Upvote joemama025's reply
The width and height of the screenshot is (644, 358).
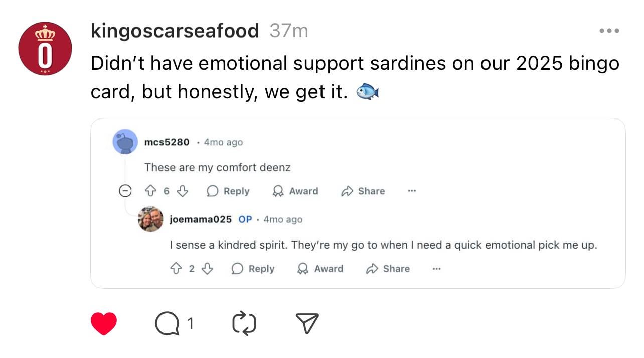[176, 269]
